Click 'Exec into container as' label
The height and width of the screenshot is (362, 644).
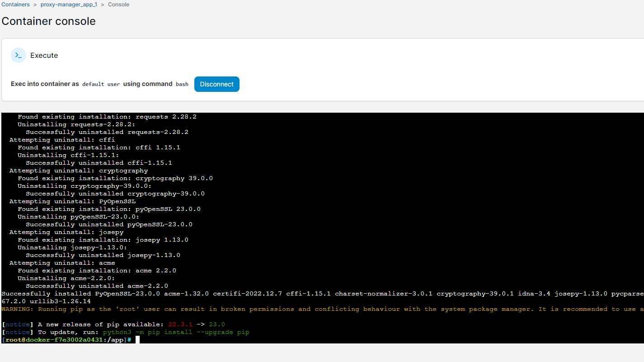coord(45,84)
